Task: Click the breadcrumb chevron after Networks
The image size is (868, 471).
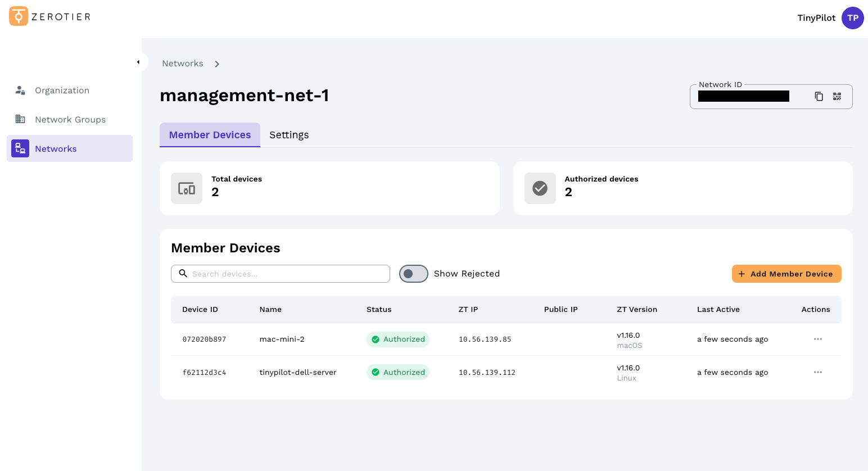Action: click(217, 64)
